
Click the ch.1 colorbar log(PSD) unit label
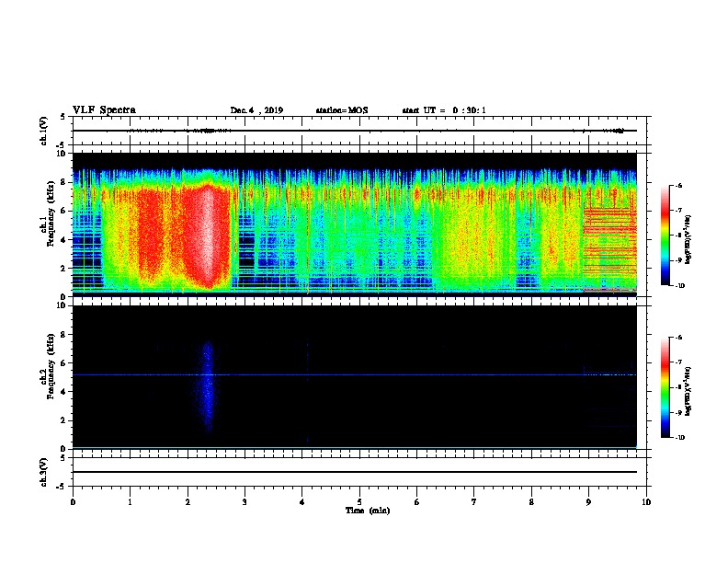point(688,239)
